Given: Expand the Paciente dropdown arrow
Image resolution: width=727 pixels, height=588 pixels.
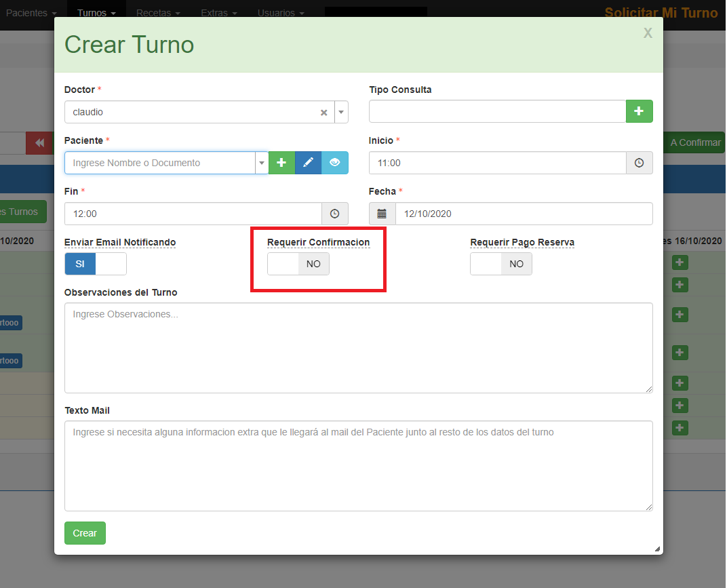Looking at the screenshot, I should (x=261, y=163).
